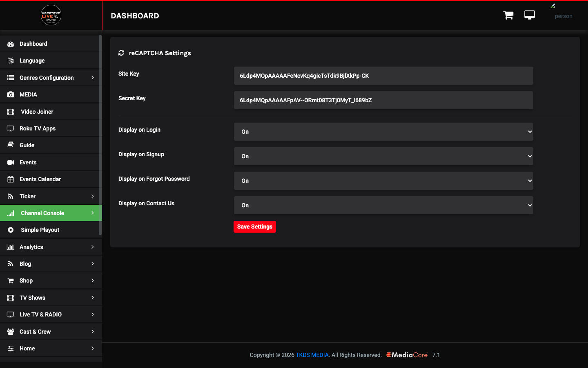Image resolution: width=588 pixels, height=368 pixels.
Task: Click the Hometown Live logo
Action: [51, 16]
